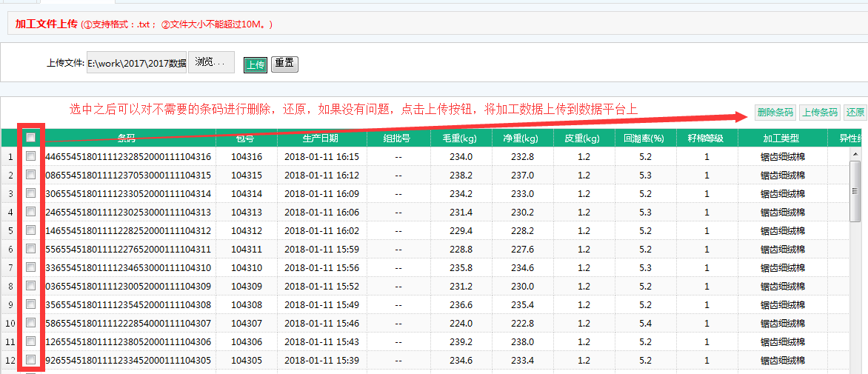The image size is (868, 374).
Task: Click gross weight value 234.0
Action: (x=461, y=157)
